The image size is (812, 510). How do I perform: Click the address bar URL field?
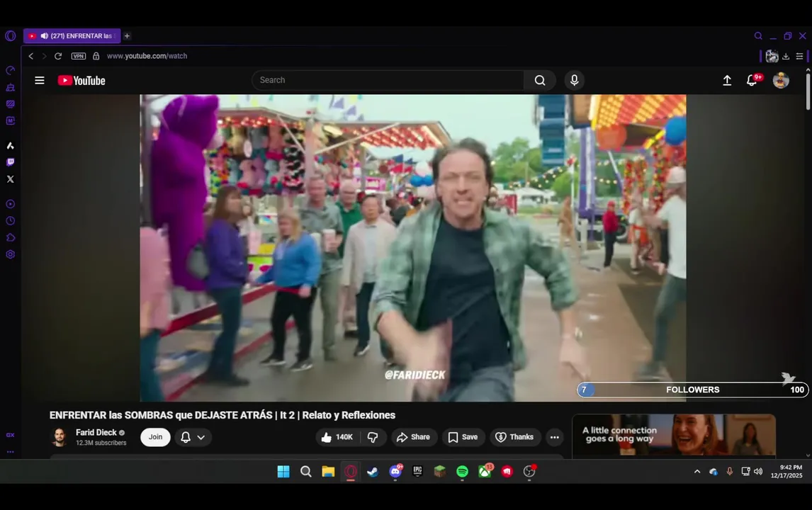click(147, 56)
